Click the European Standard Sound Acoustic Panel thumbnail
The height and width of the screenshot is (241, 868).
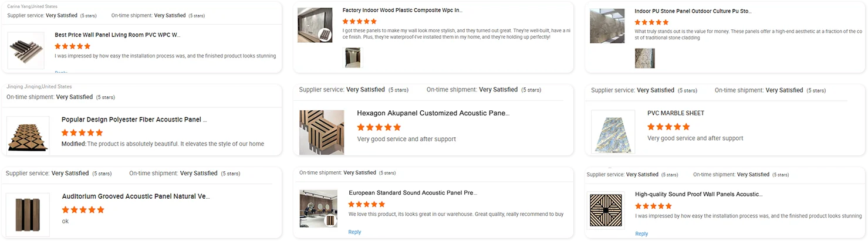319,208
